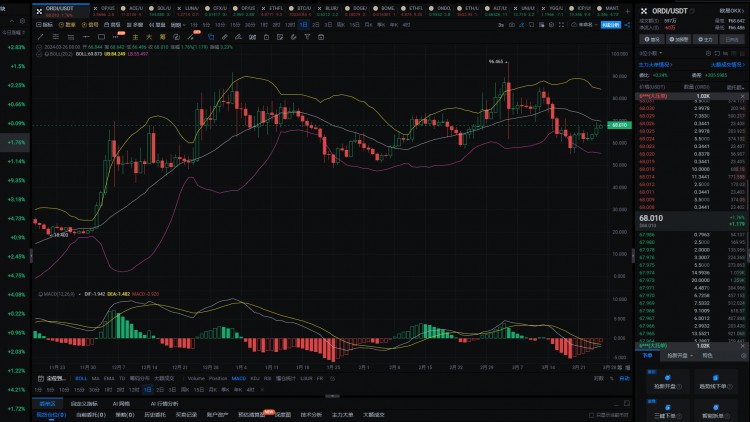
Task: Add a new symbol tab with plus
Action: [x=627, y=11]
